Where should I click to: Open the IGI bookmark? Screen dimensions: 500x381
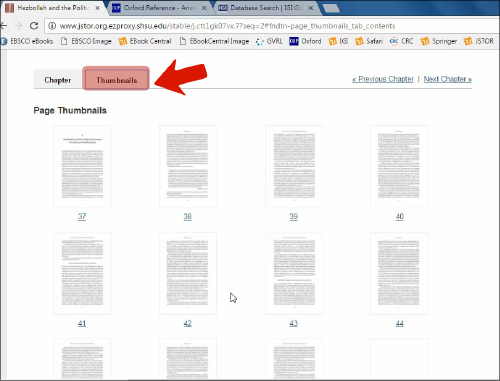[338, 41]
